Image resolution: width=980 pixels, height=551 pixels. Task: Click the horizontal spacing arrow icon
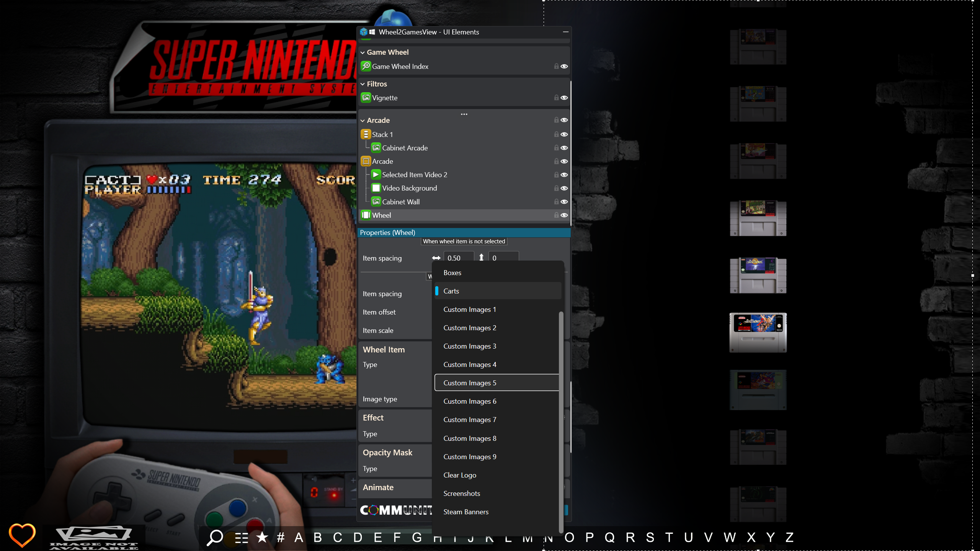[436, 258]
